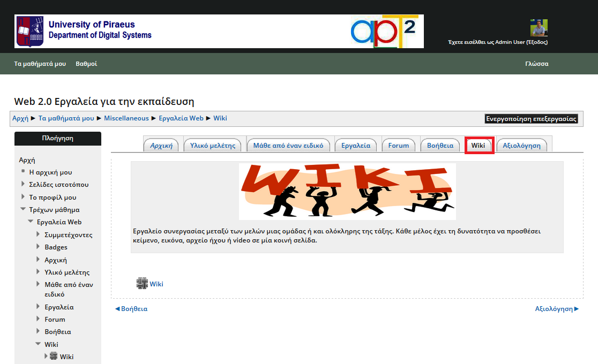The width and height of the screenshot is (598, 364).
Task: Open Υλικό μελέτης in navigation tree
Action: [x=67, y=272]
